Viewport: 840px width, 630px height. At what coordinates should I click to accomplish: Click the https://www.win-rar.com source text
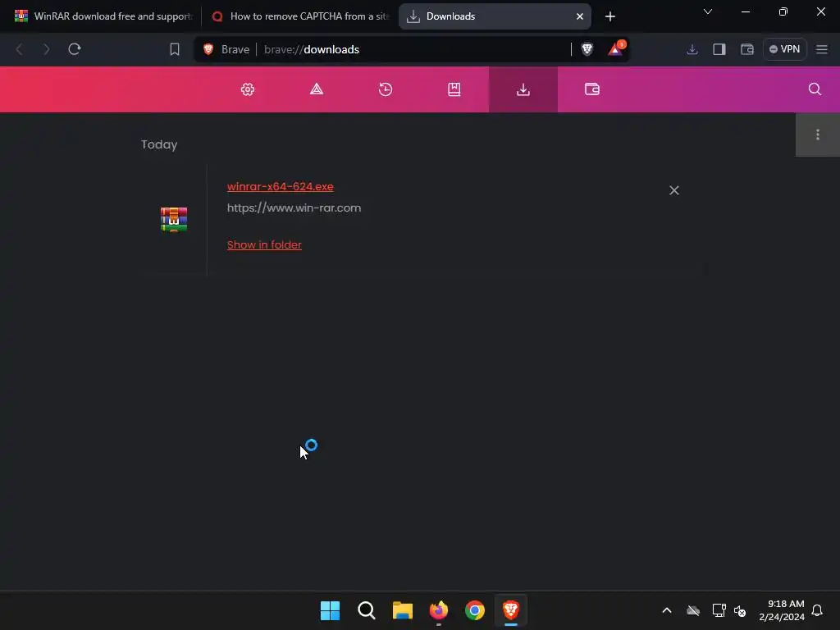[294, 208]
